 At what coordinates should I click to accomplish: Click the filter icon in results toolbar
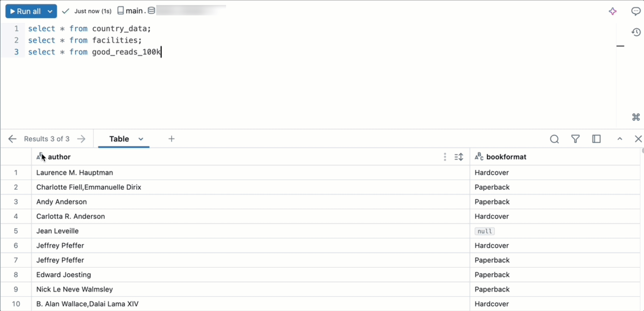pyautogui.click(x=575, y=139)
